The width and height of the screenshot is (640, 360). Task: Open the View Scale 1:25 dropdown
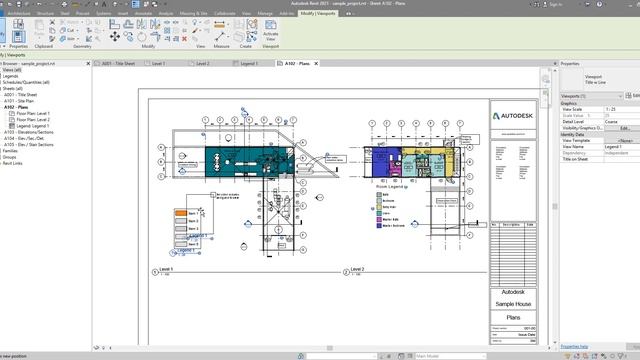(x=622, y=109)
